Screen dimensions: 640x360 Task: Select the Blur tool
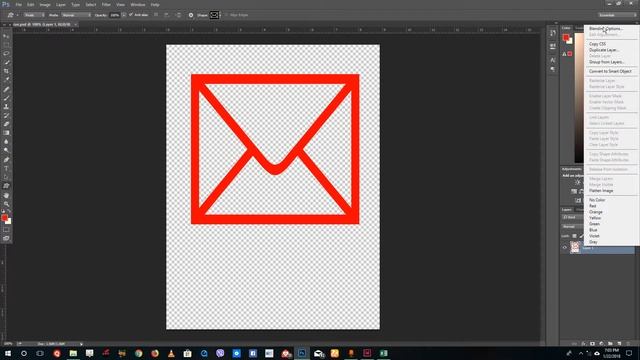point(6,142)
